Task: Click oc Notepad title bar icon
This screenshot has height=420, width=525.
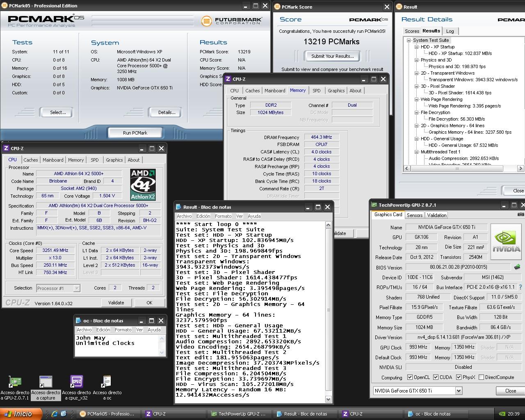Action: [78, 320]
